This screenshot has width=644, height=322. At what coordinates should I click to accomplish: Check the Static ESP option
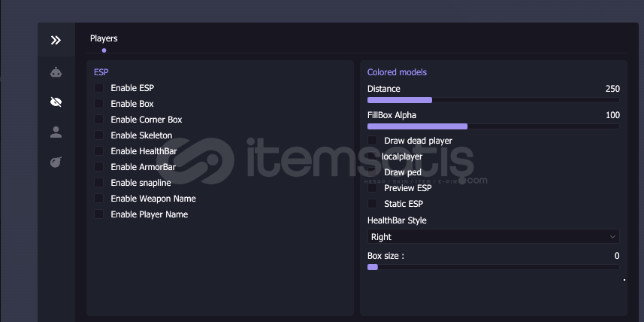[373, 204]
